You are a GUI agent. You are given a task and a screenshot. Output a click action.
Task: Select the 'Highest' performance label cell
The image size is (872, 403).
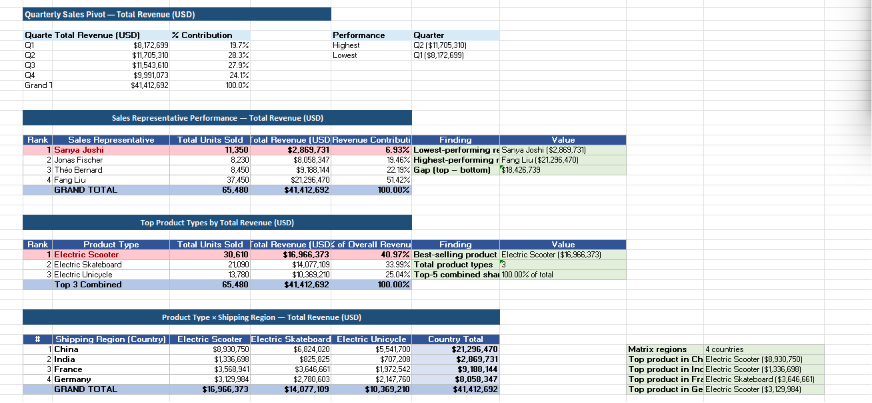pos(371,45)
